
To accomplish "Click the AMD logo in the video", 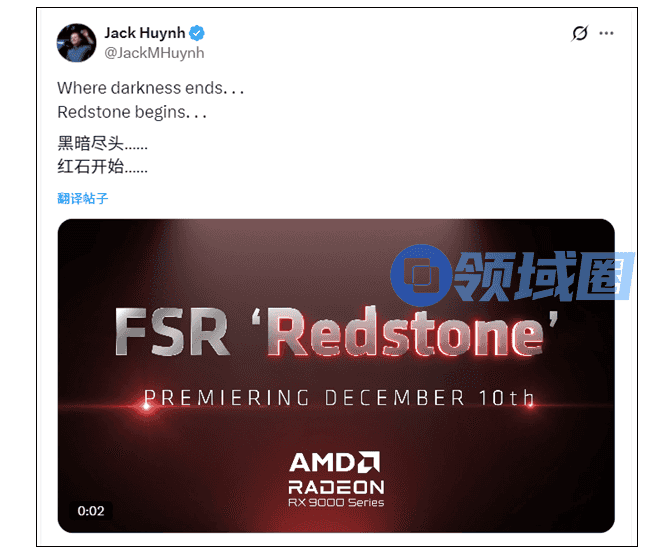I will (335, 462).
